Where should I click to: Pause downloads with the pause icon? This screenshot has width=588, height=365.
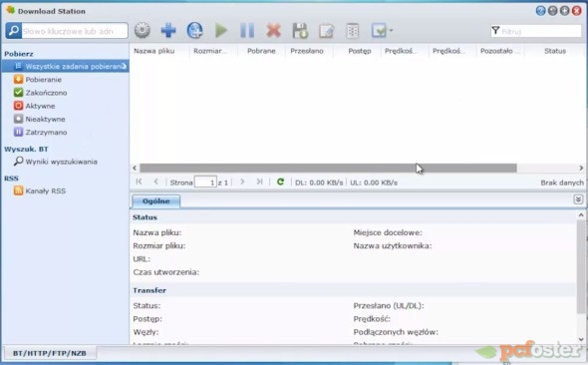pos(247,30)
